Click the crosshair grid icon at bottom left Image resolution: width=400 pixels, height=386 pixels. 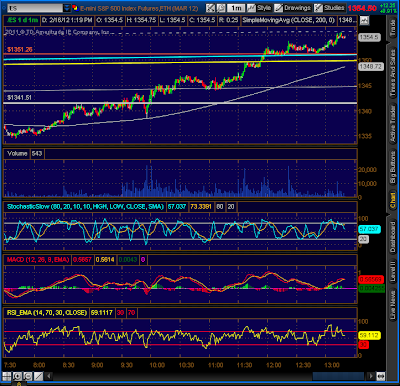point(6,376)
